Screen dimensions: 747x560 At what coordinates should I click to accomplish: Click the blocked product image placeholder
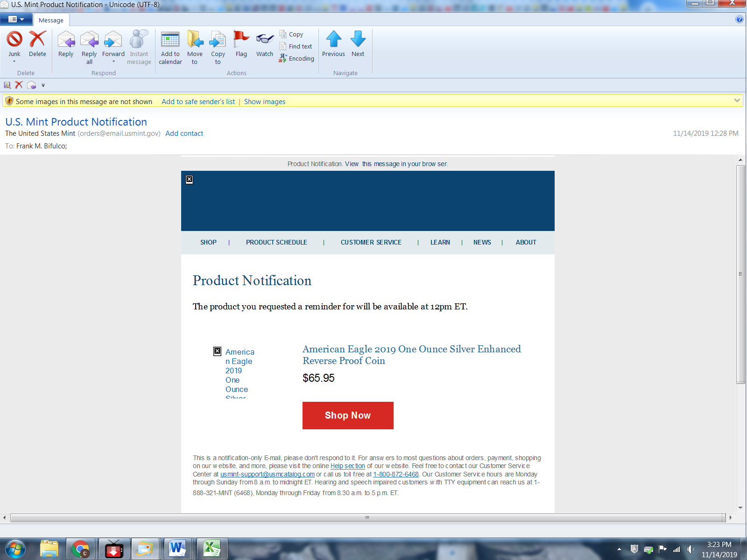[x=217, y=351]
